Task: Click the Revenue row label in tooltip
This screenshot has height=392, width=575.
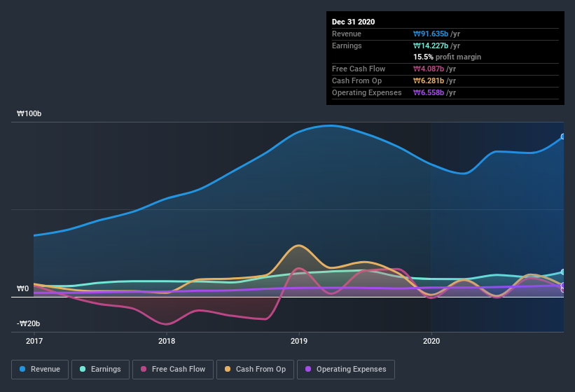Action: pyautogui.click(x=347, y=34)
